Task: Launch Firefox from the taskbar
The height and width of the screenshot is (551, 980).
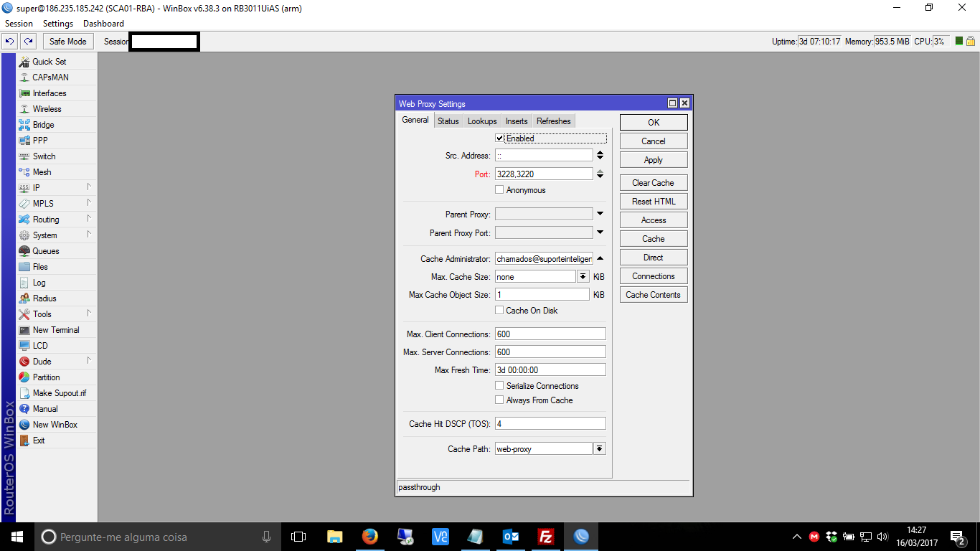Action: tap(370, 537)
